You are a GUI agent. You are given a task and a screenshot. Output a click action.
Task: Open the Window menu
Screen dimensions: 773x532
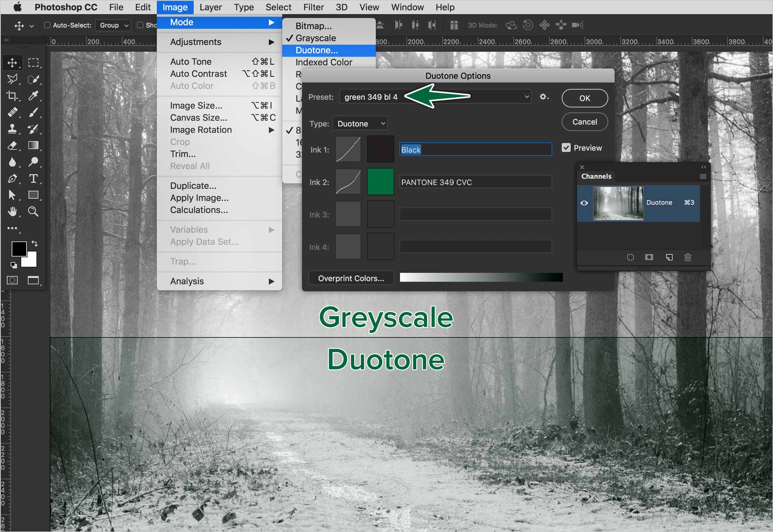point(407,7)
